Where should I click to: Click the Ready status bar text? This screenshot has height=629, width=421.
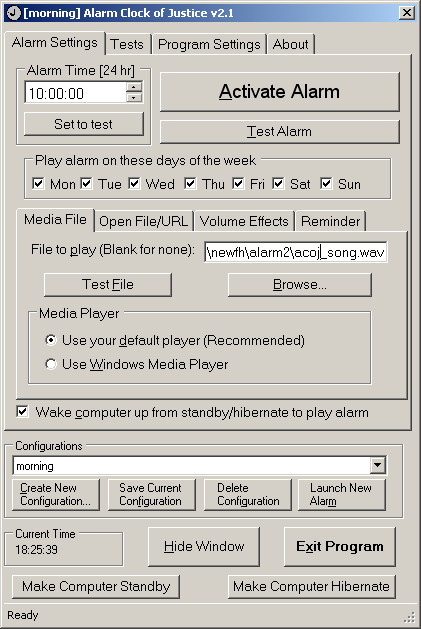(x=23, y=615)
